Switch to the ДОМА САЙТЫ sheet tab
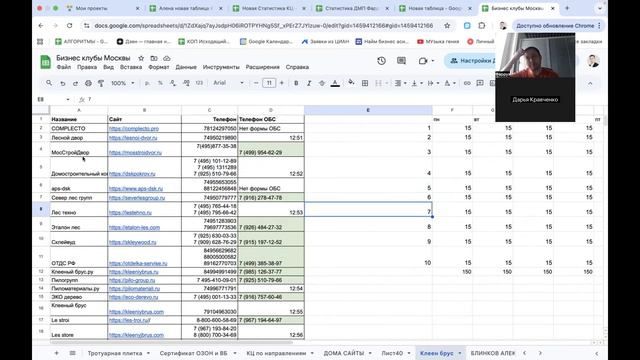 [344, 353]
